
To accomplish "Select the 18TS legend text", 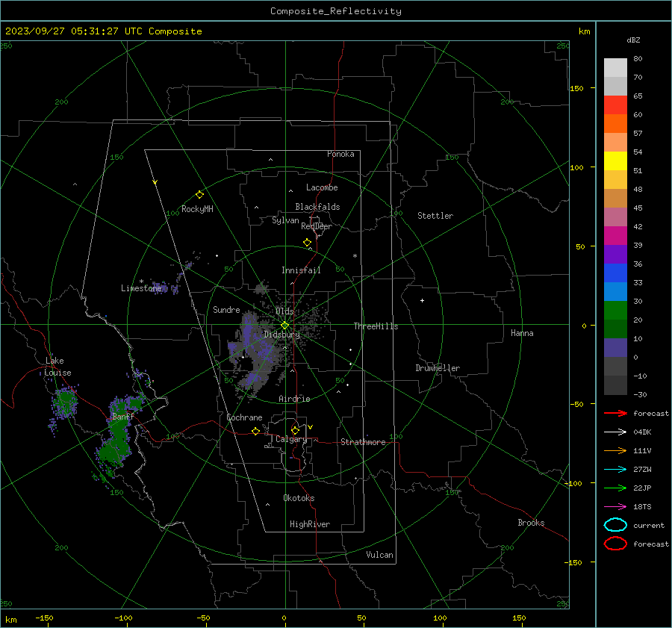I will tap(642, 507).
